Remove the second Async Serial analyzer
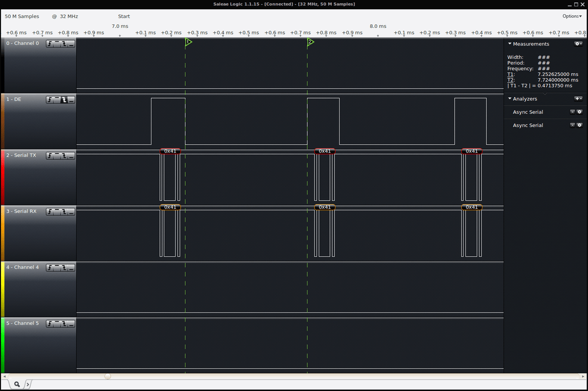 pyautogui.click(x=572, y=125)
